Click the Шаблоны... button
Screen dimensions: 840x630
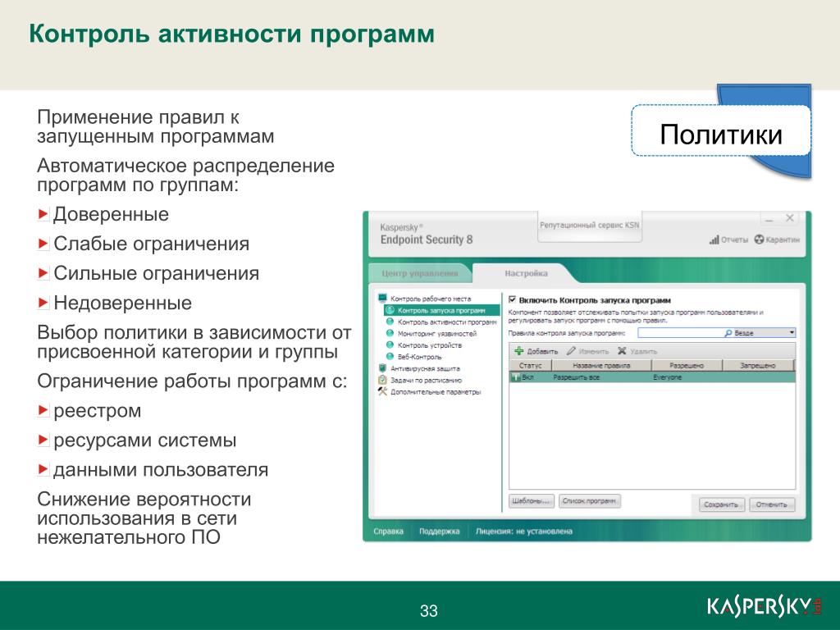[x=531, y=501]
